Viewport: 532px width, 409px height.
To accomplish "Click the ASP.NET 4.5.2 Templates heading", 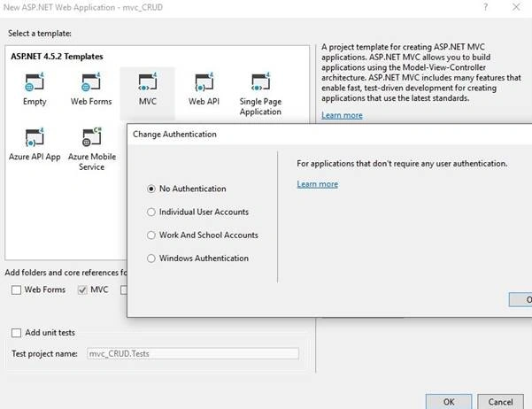I will pos(57,57).
